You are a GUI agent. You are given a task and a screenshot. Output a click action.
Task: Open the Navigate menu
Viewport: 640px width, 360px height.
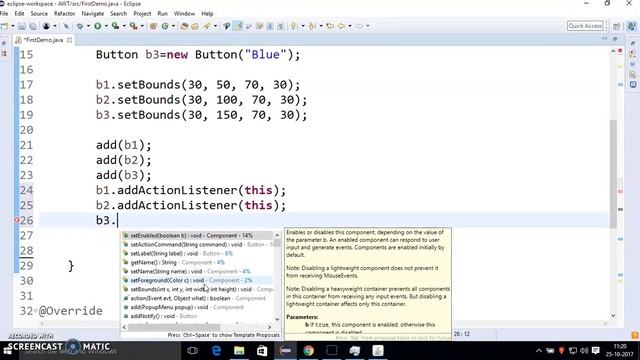93,13
